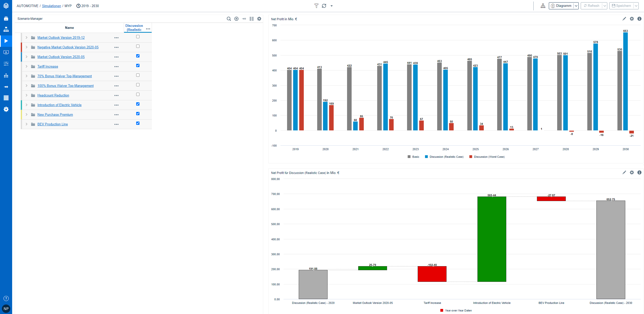Screen dimensions: 644x314
Task: Open search in Szenario-Manager panel
Action: (x=229, y=19)
